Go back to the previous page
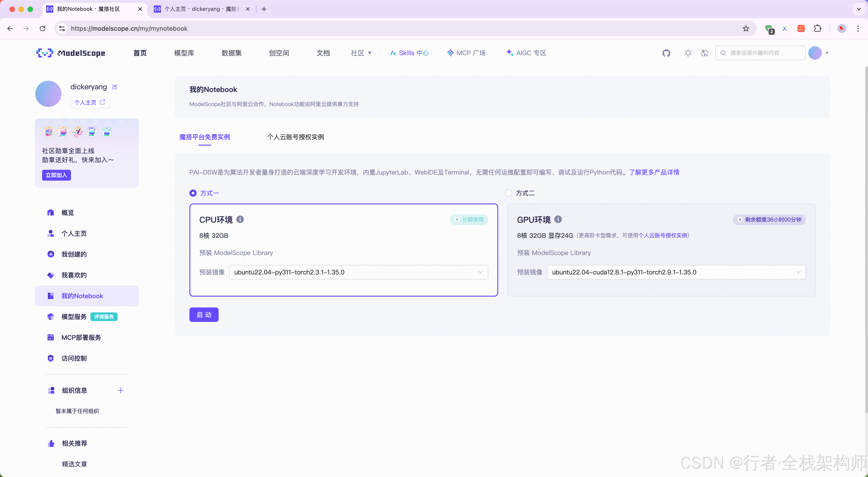 tap(10, 29)
